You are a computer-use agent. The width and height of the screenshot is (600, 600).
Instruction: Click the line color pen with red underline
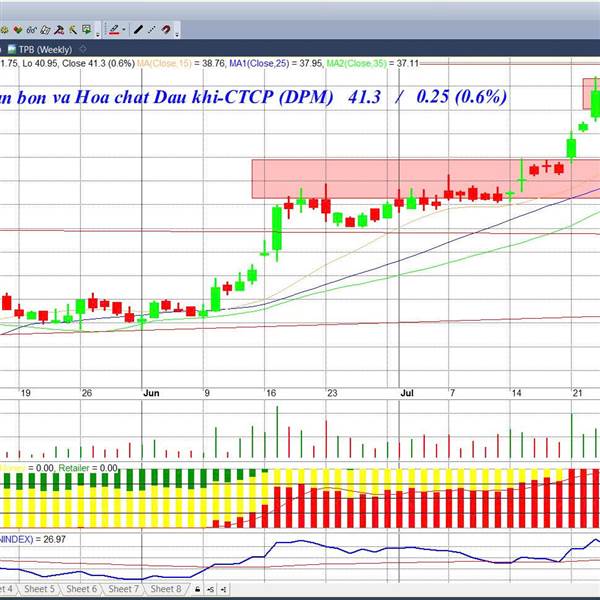tap(114, 30)
